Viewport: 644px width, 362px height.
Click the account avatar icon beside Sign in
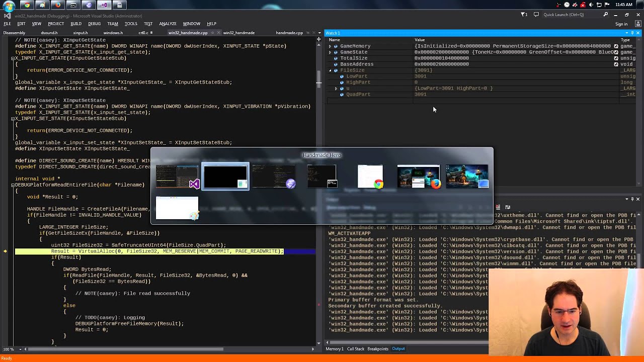click(638, 24)
